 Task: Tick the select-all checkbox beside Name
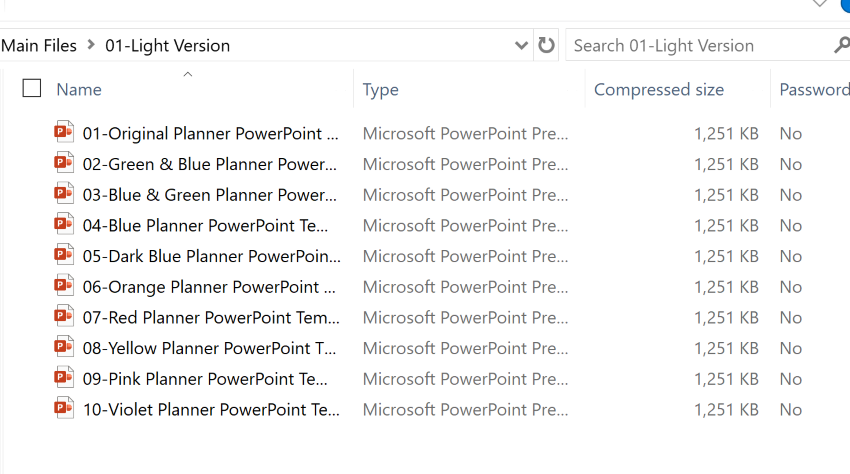coord(32,89)
